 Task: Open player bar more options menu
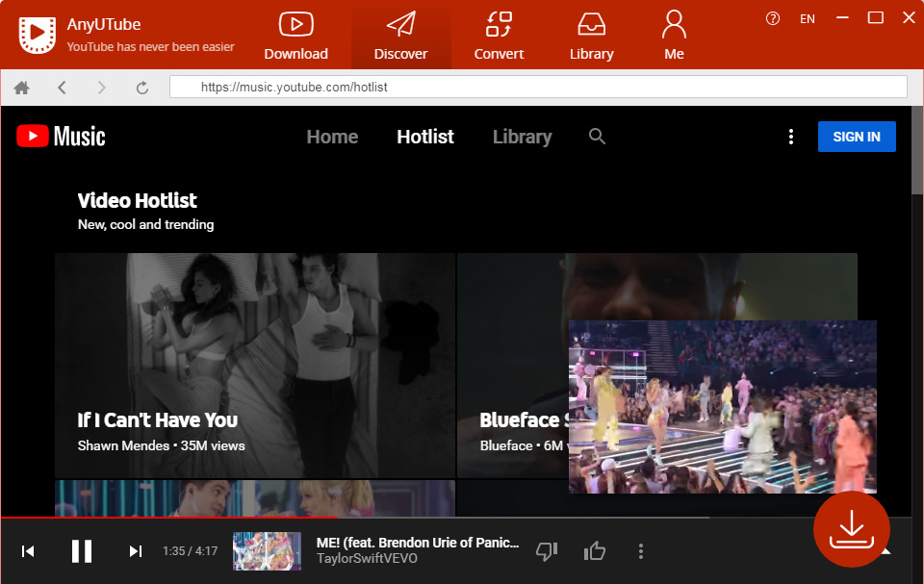[x=641, y=551]
